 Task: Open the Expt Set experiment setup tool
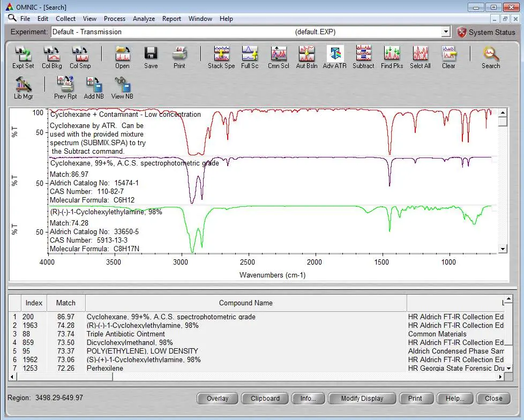(23, 57)
